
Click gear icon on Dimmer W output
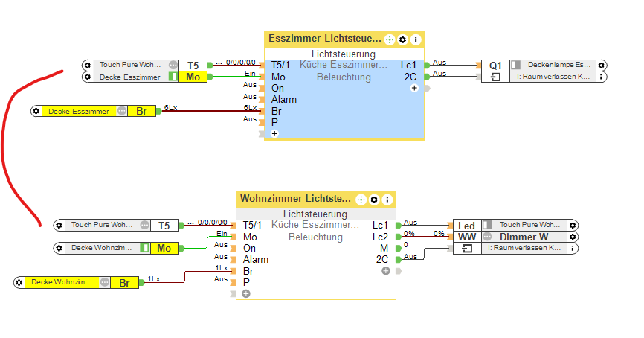(572, 237)
